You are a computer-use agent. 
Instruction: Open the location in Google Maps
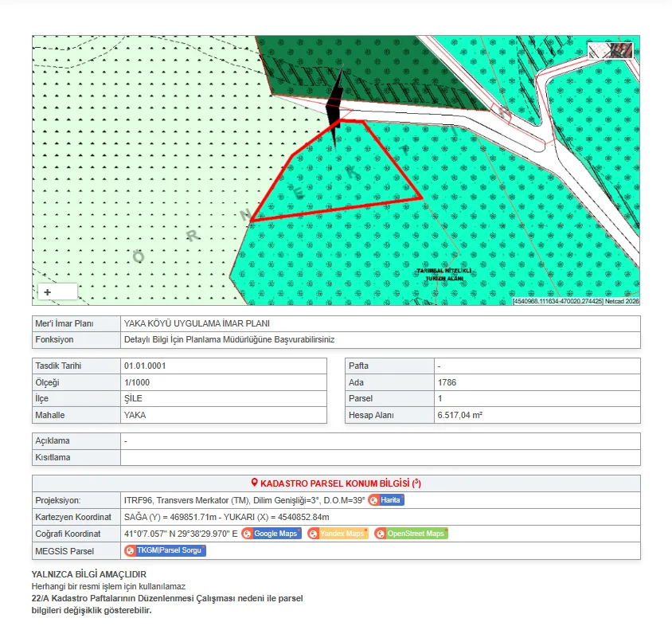[x=272, y=534]
